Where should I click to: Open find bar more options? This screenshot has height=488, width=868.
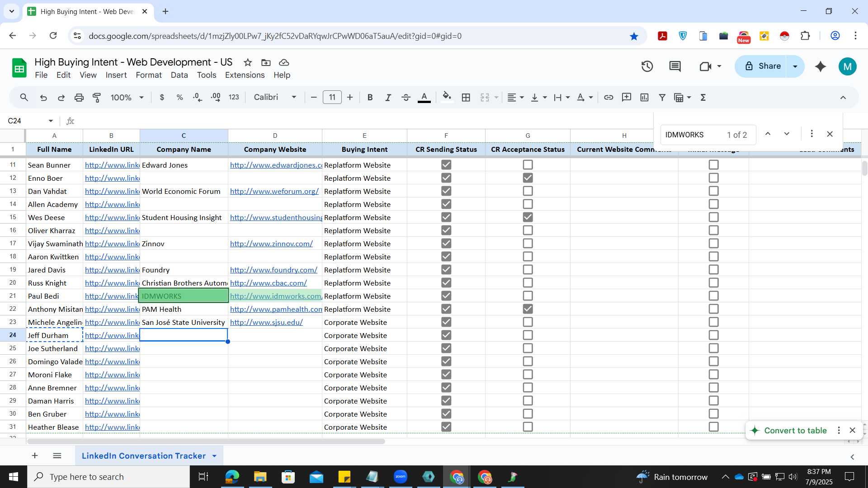(811, 134)
